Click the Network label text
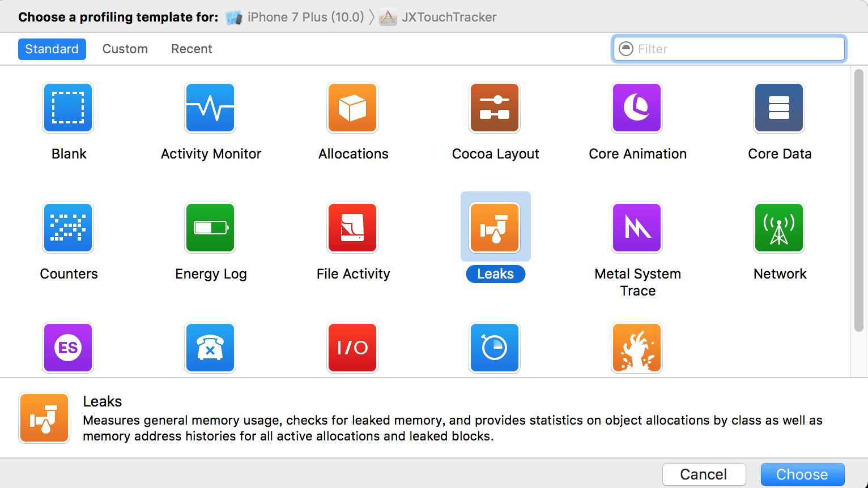The image size is (868, 488). pyautogui.click(x=780, y=274)
